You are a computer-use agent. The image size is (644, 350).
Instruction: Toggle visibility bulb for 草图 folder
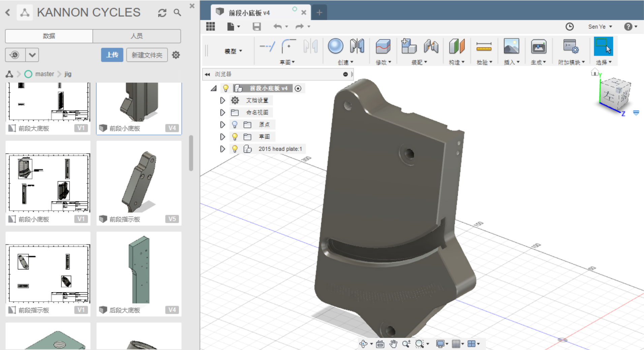coord(235,137)
